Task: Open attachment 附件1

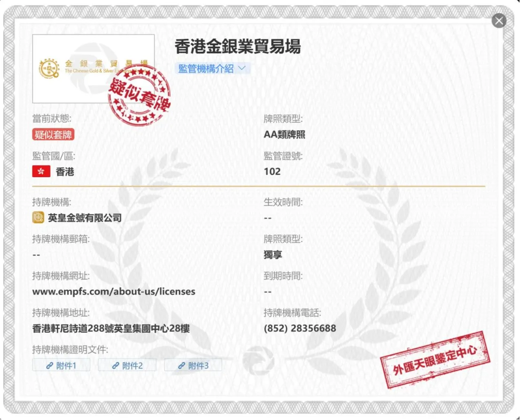Action: point(62,365)
